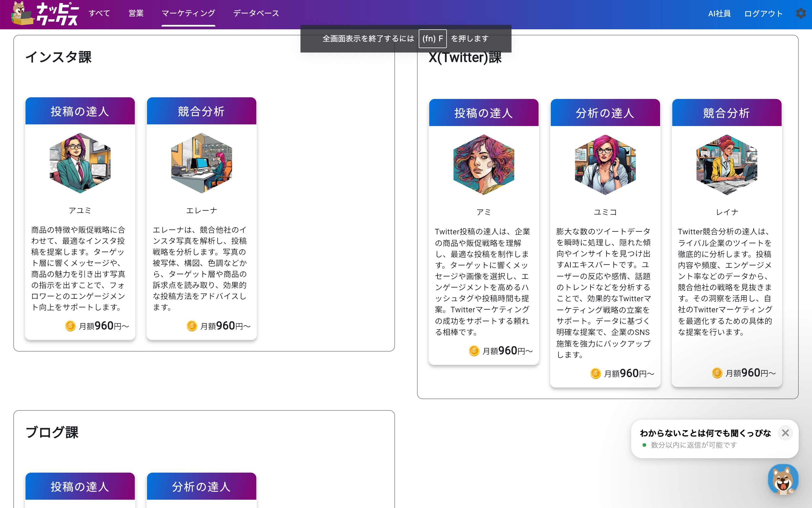Close the chat help popup
Screen dimensions: 812x508
pyautogui.click(x=785, y=433)
